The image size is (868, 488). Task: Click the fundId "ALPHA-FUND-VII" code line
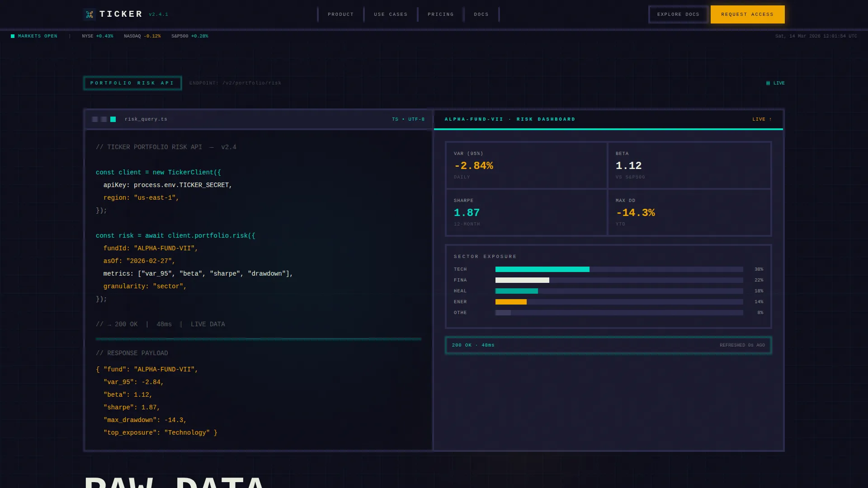tap(151, 249)
